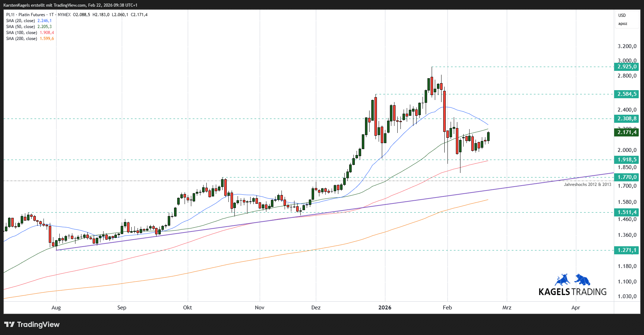This screenshot has width=644, height=335.
Task: Select the SMA (200, close) legend entry
Action: tap(22, 39)
